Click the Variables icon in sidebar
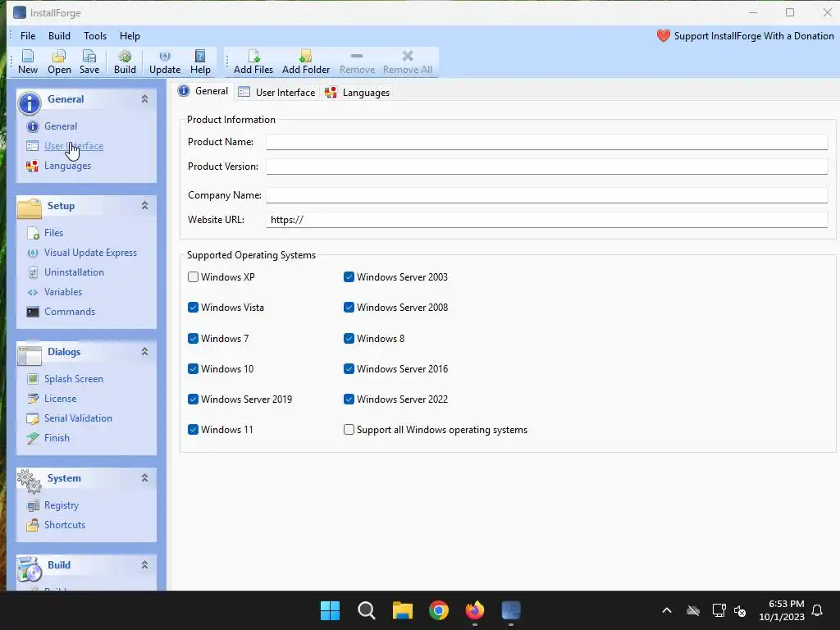Image resolution: width=840 pixels, height=630 pixels. click(33, 292)
